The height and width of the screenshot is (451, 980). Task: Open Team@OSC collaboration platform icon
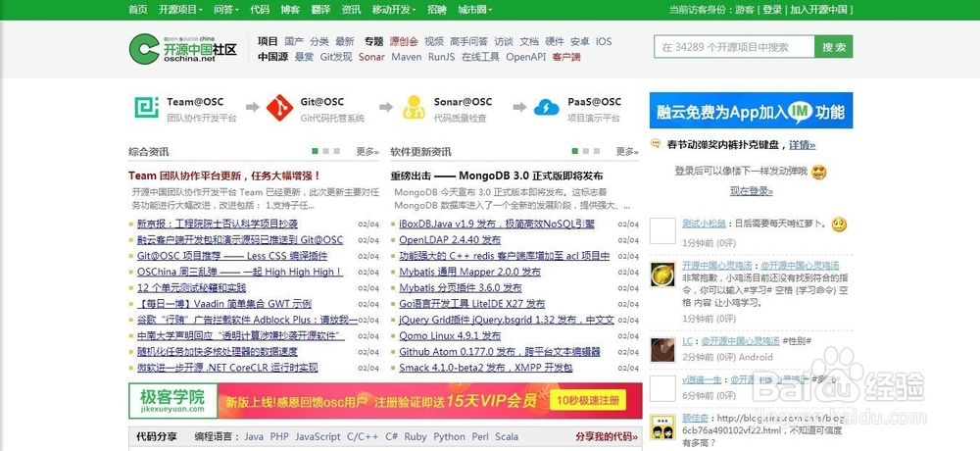147,107
